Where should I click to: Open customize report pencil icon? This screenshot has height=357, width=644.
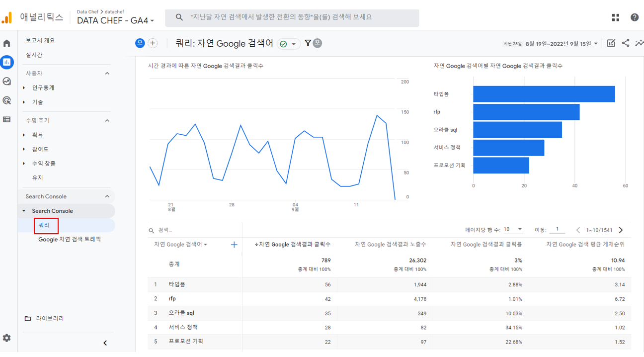pyautogui.click(x=611, y=43)
